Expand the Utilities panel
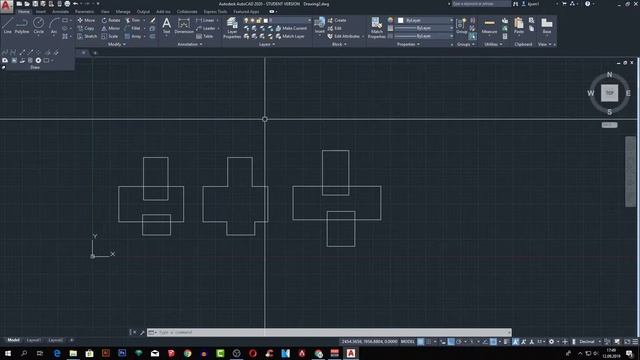This screenshot has width=640, height=360. (x=493, y=44)
